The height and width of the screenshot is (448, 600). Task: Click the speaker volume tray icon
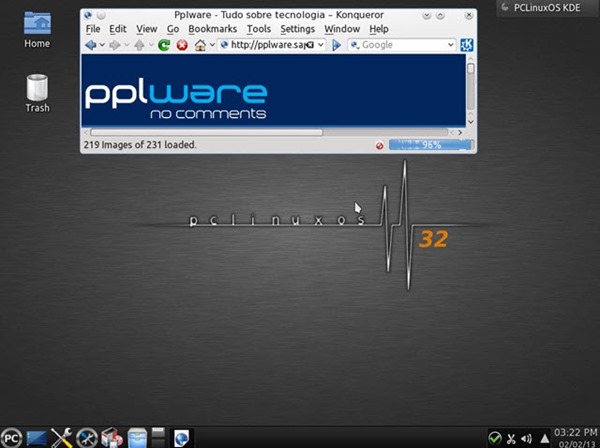click(527, 439)
